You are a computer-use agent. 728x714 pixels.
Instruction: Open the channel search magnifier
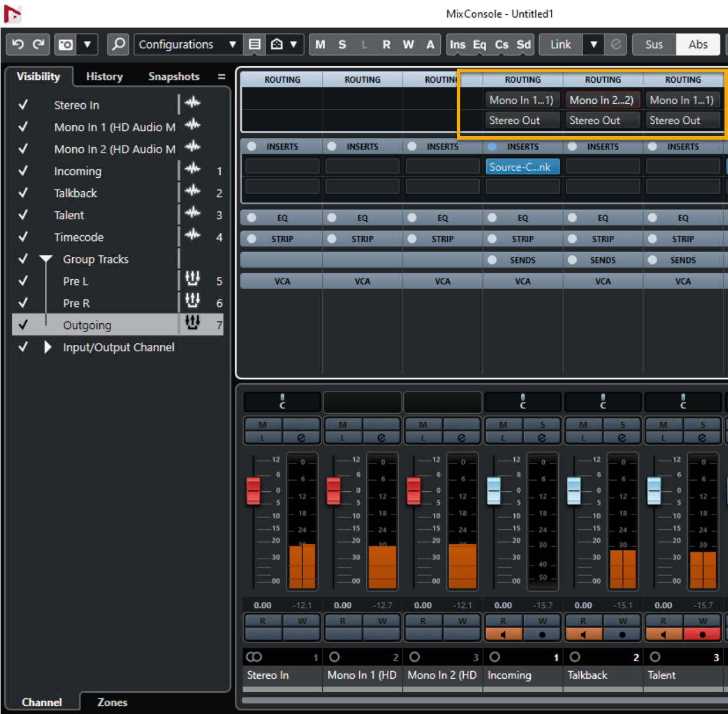tap(119, 45)
